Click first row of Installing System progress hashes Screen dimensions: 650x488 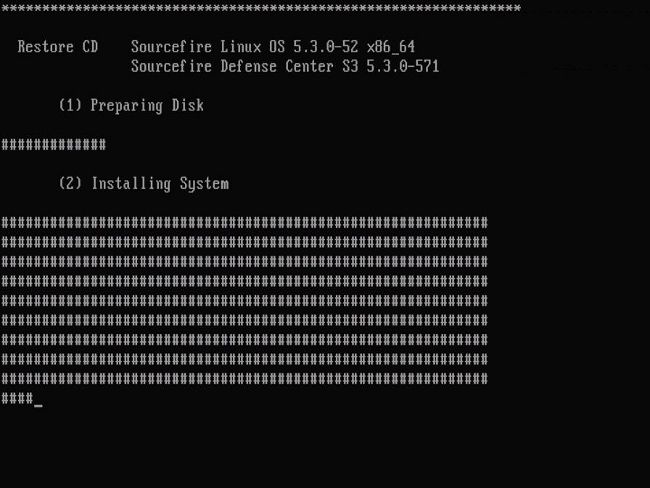pyautogui.click(x=244, y=223)
